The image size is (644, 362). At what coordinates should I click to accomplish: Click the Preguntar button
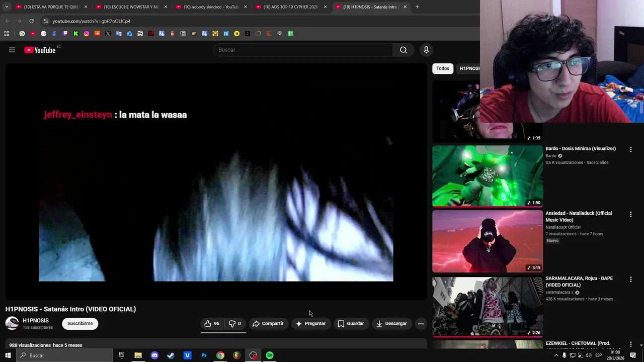click(x=310, y=324)
